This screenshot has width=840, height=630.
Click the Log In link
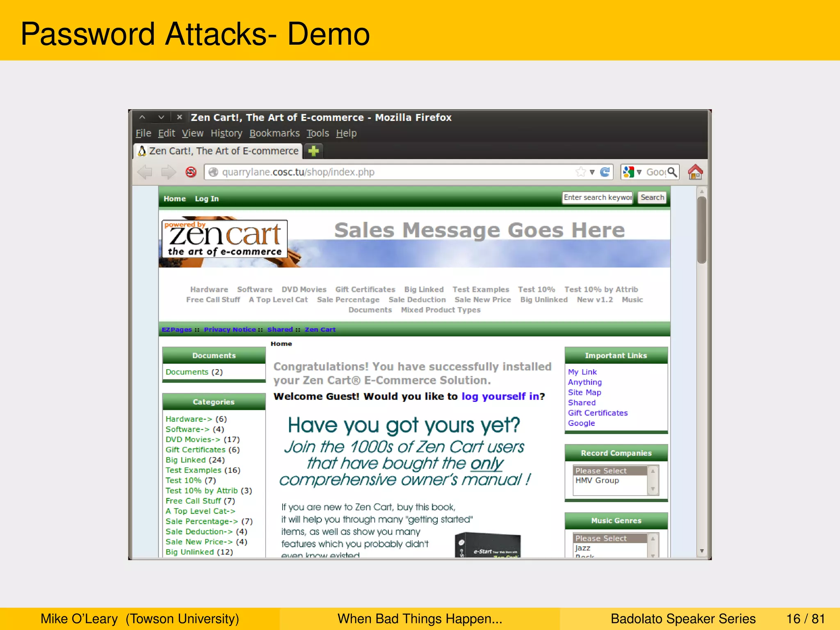tap(207, 199)
